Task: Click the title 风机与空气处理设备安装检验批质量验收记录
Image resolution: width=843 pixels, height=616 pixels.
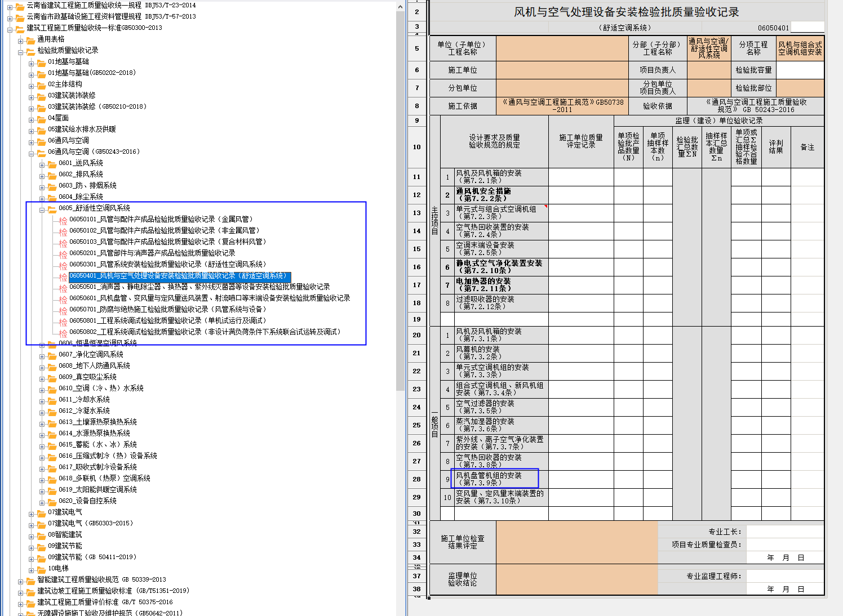Action: pos(627,12)
